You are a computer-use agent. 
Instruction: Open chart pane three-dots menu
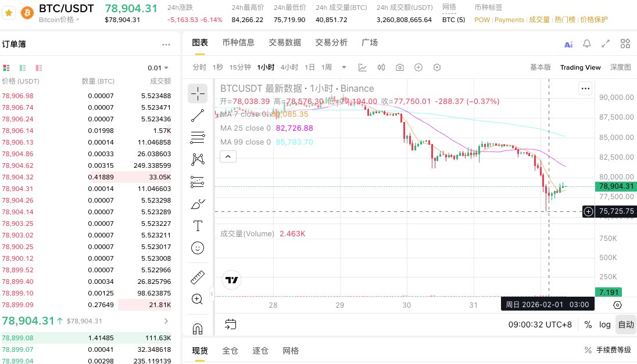[585, 88]
